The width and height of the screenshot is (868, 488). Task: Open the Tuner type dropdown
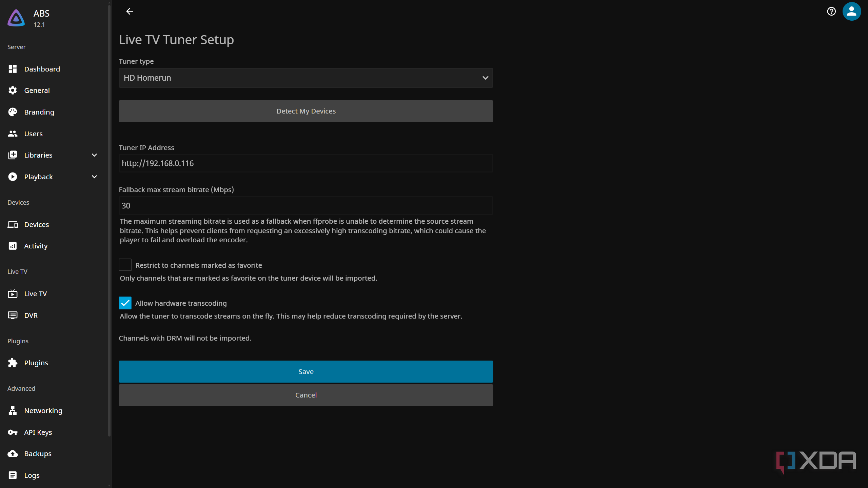tap(306, 78)
